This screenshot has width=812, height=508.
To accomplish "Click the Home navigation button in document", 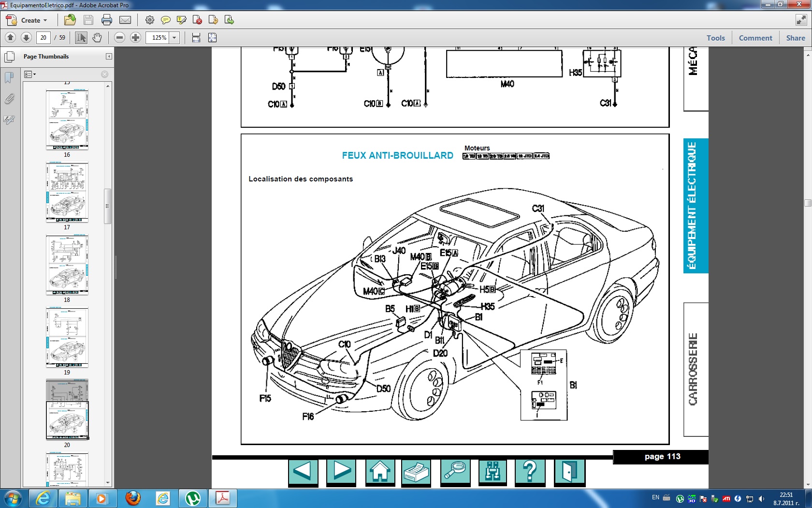I will click(380, 471).
